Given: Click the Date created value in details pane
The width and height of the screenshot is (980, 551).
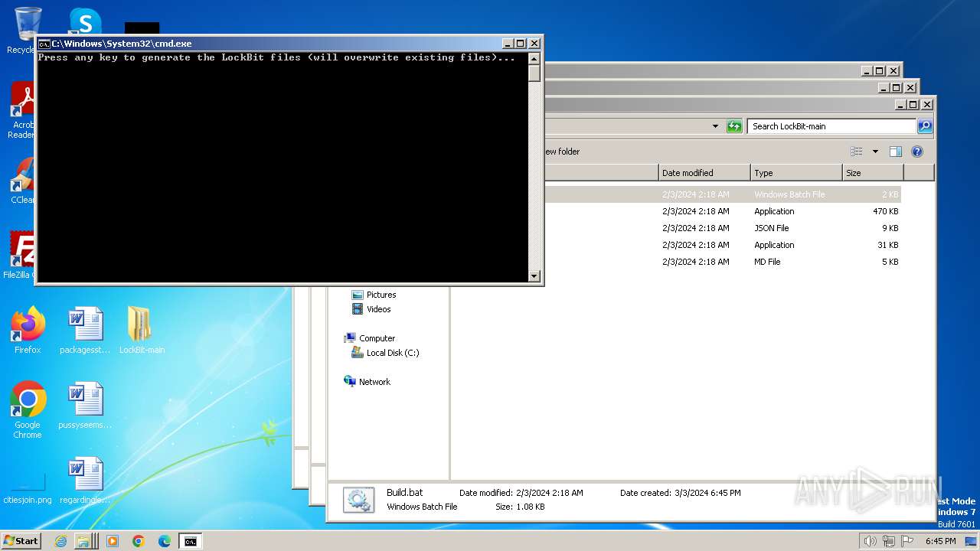Looking at the screenshot, I should 707,493.
